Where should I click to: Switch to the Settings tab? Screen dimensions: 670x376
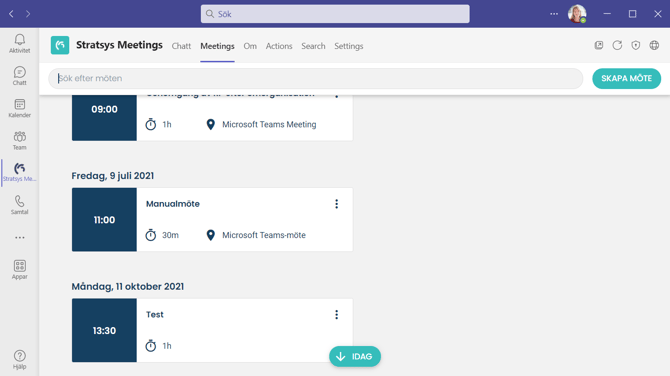pyautogui.click(x=348, y=46)
